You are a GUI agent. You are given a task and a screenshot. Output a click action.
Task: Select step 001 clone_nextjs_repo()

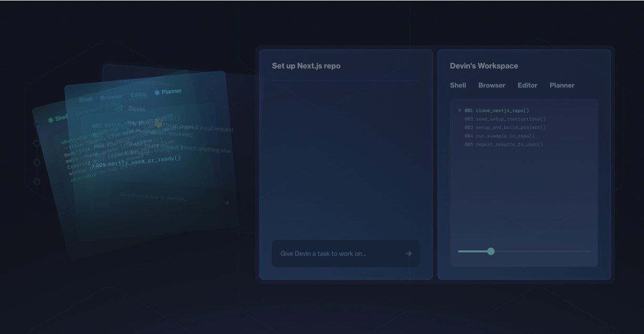click(x=497, y=111)
